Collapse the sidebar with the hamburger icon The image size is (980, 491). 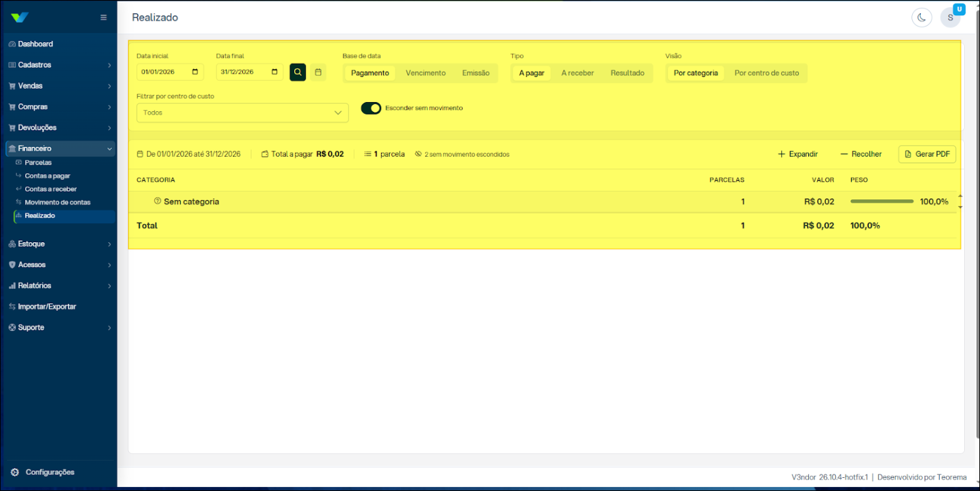click(x=103, y=17)
